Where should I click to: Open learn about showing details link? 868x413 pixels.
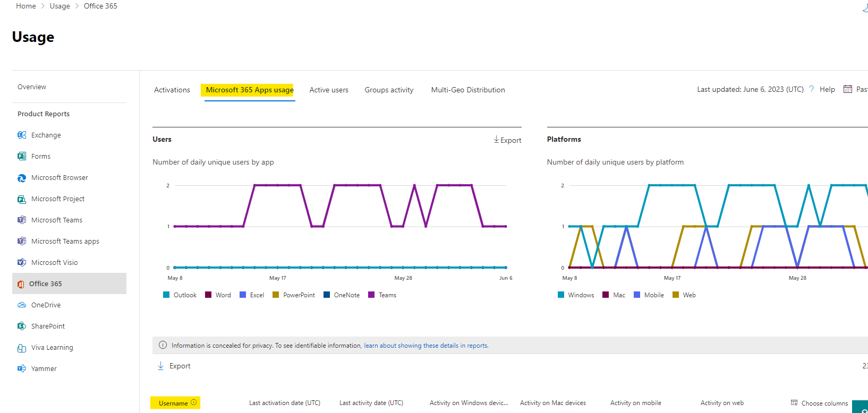(426, 345)
